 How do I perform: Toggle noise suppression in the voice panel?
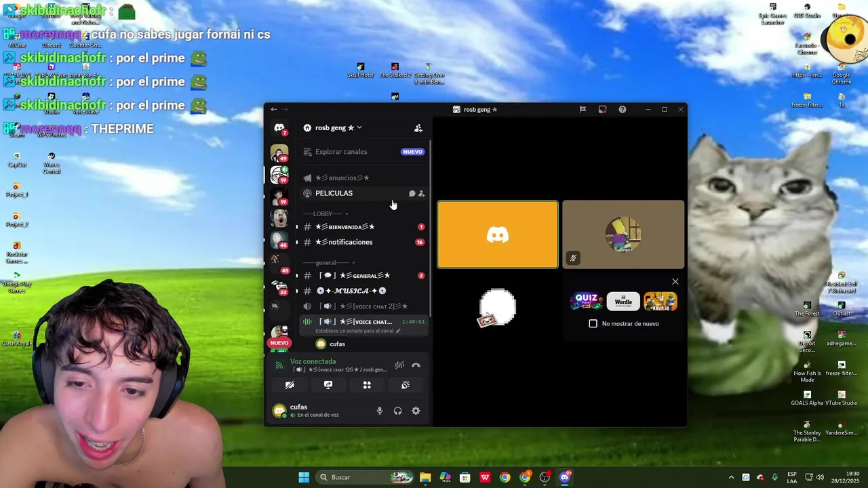coord(399,365)
